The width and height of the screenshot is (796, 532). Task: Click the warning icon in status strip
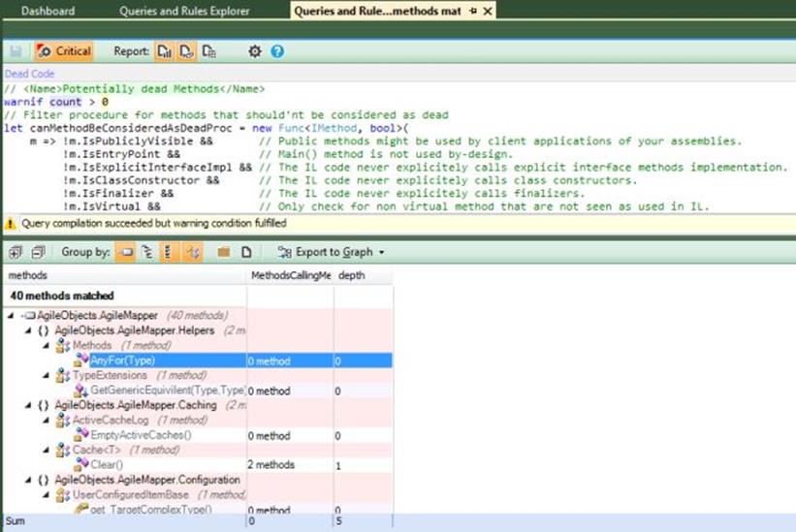point(10,223)
